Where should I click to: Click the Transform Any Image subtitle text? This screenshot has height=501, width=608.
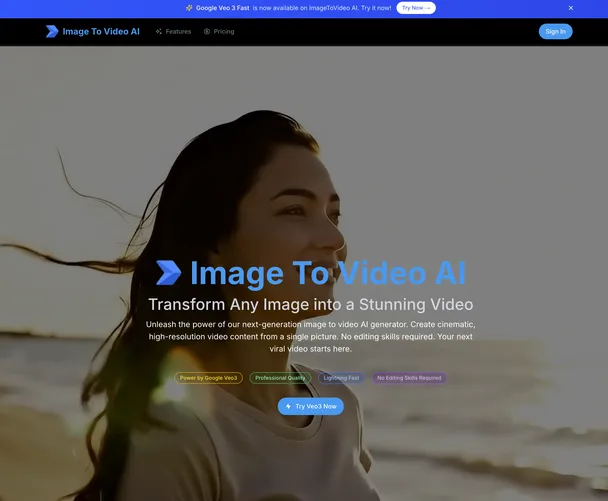311,304
